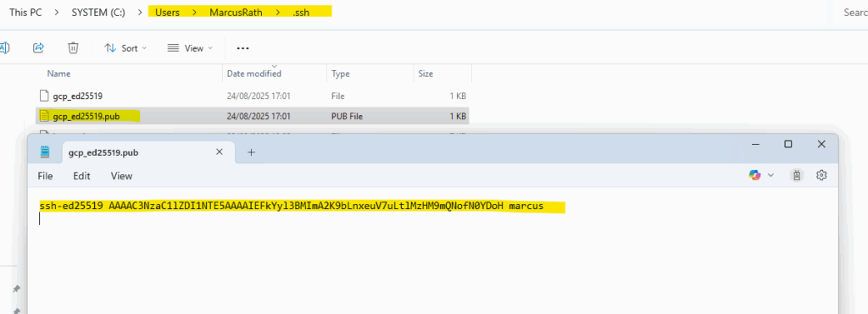The image size is (868, 314).
Task: Click the Copilot icon in Notepad
Action: (754, 175)
